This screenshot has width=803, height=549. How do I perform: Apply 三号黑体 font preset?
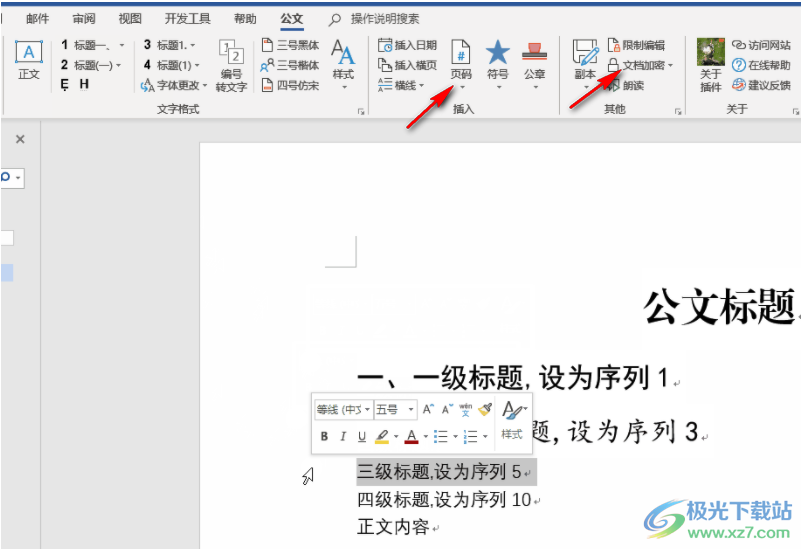(290, 45)
